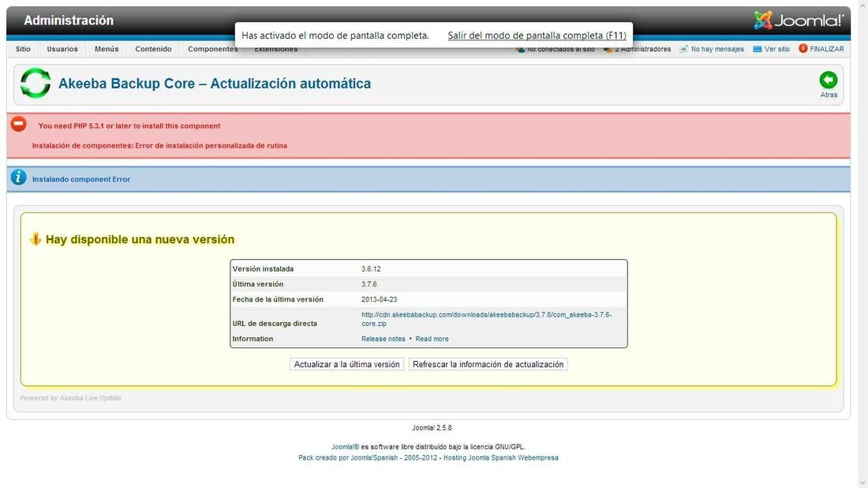Click the date value 2013-04-23
Viewport: 868px width, 488px height.
point(380,299)
